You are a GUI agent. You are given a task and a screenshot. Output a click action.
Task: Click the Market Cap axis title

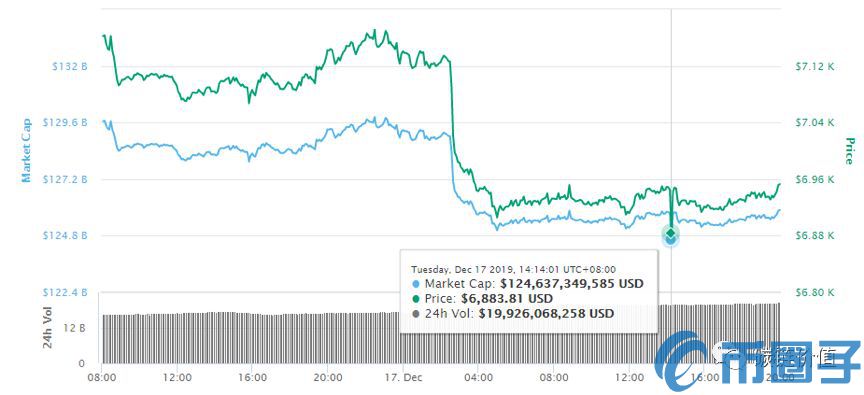(26, 150)
